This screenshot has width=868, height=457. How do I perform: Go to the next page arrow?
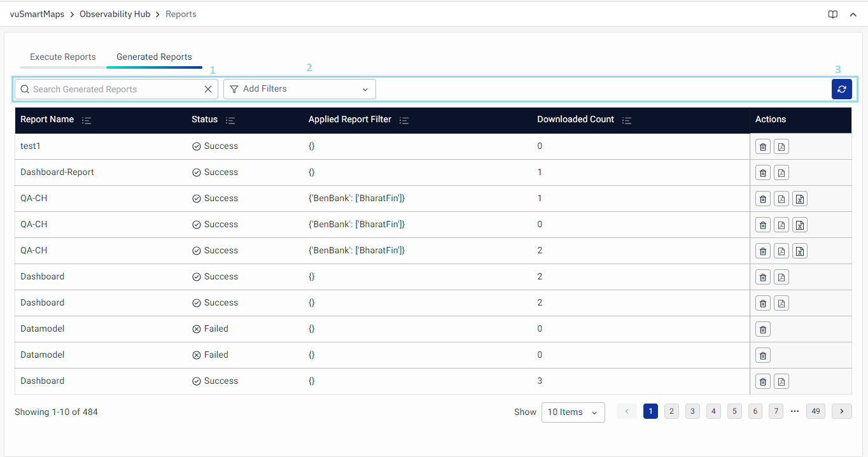click(x=841, y=411)
